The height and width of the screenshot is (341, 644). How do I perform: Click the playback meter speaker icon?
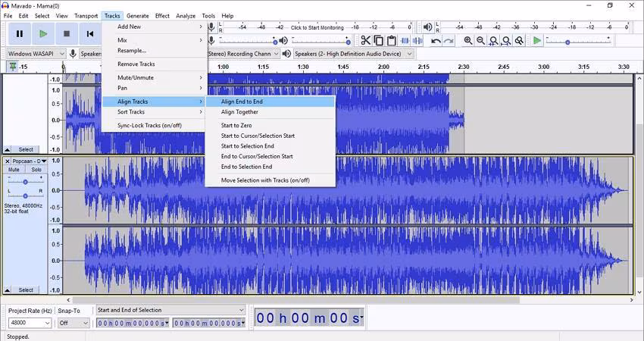coord(427,27)
